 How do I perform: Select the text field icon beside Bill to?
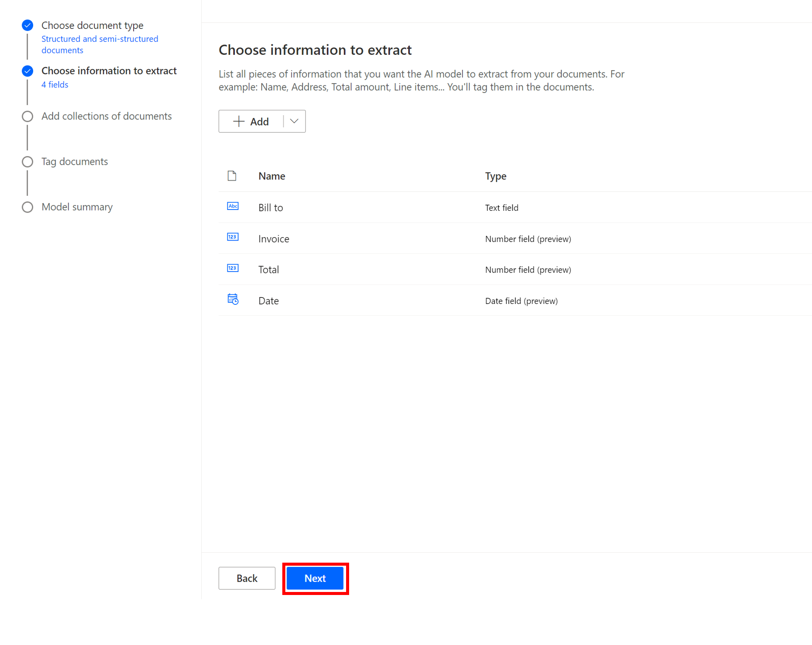233,206
